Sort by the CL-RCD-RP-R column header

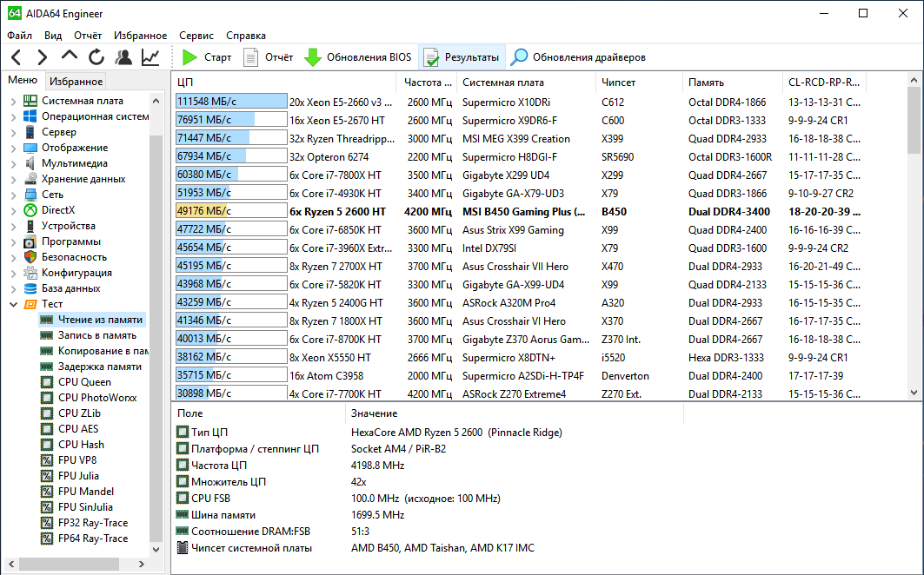pos(824,83)
